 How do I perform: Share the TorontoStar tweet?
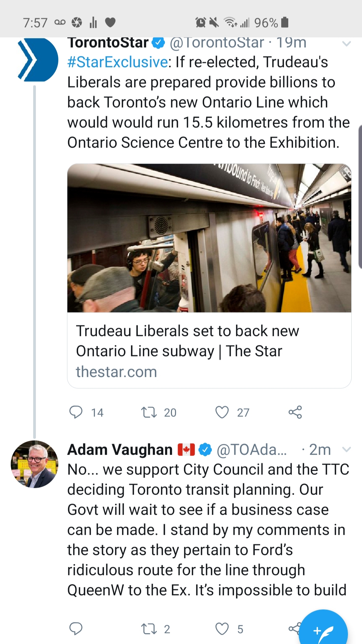coord(295,412)
